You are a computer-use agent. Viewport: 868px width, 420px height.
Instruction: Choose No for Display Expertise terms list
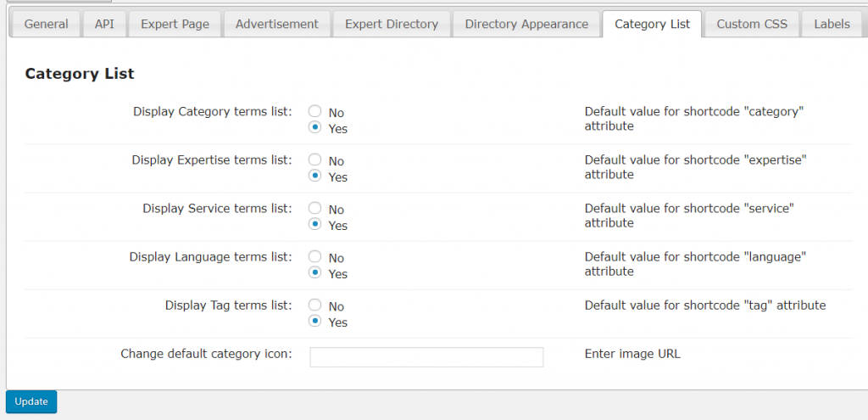[315, 160]
